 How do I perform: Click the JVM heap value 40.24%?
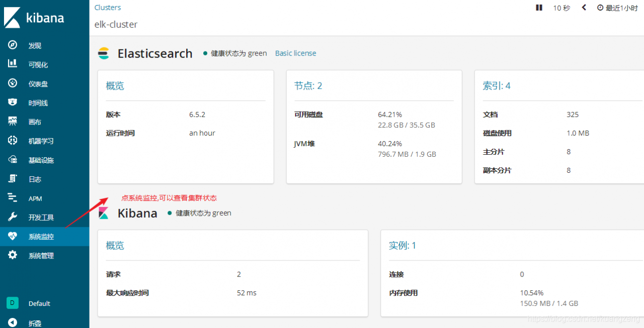point(390,144)
